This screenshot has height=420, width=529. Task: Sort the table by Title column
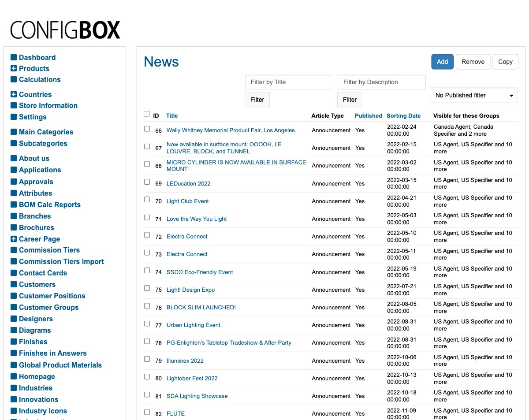coord(172,116)
